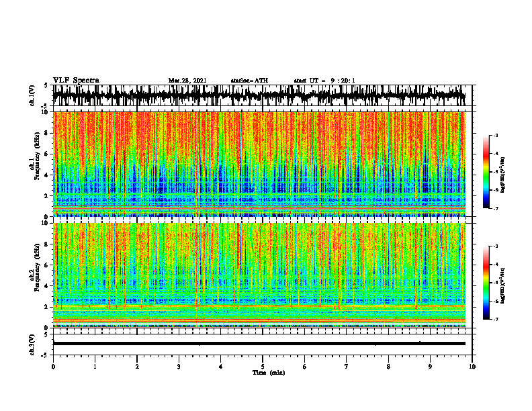This screenshot has width=532, height=411.
Task: Click inside the ch.2 spectrogram panel
Action: [259, 275]
